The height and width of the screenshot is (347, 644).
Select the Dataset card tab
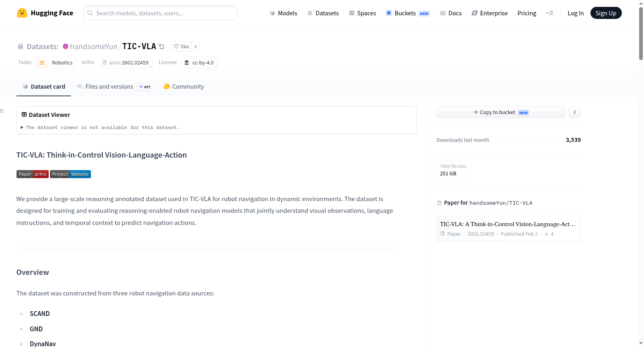point(43,87)
